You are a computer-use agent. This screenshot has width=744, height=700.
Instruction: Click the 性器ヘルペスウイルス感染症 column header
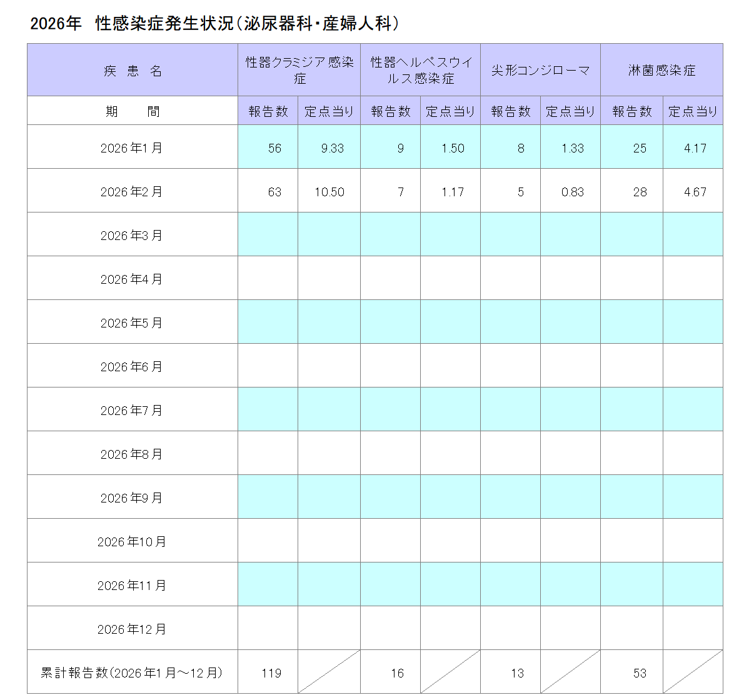click(420, 70)
